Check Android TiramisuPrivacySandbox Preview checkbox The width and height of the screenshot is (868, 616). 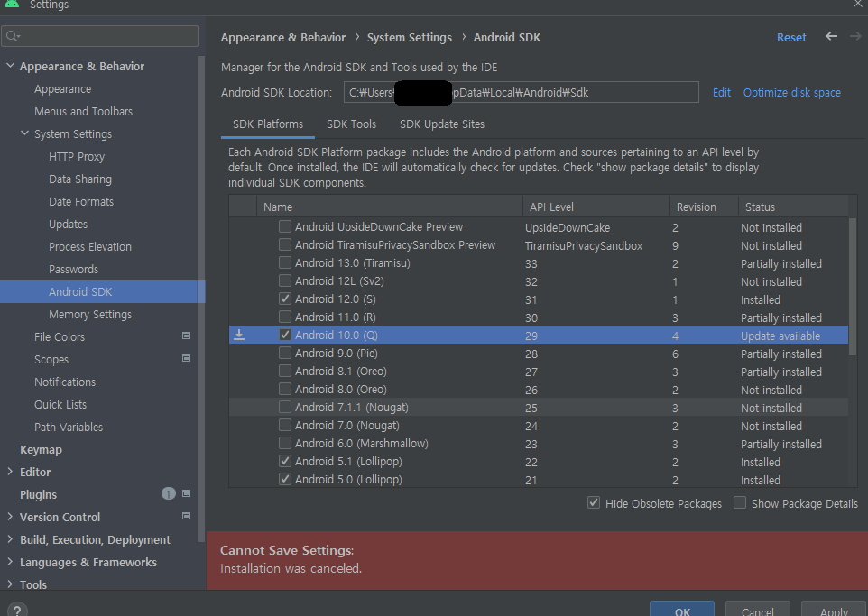(284, 244)
